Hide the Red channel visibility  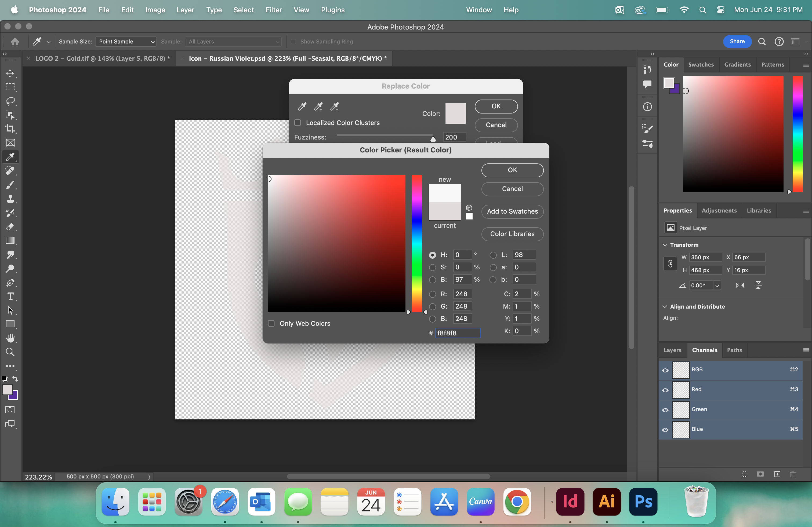pos(665,390)
